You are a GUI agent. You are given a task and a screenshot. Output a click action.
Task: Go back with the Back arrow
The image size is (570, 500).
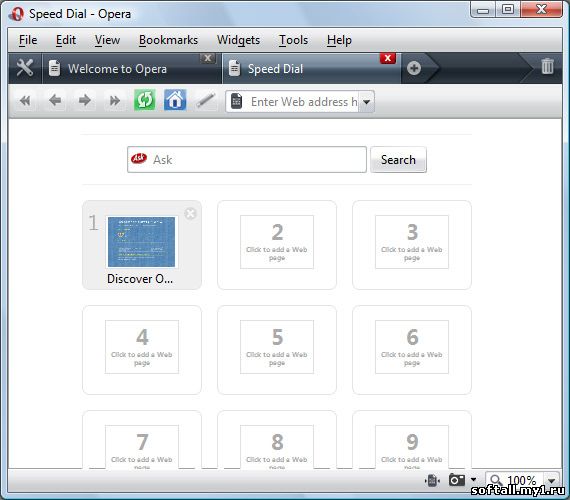(55, 100)
